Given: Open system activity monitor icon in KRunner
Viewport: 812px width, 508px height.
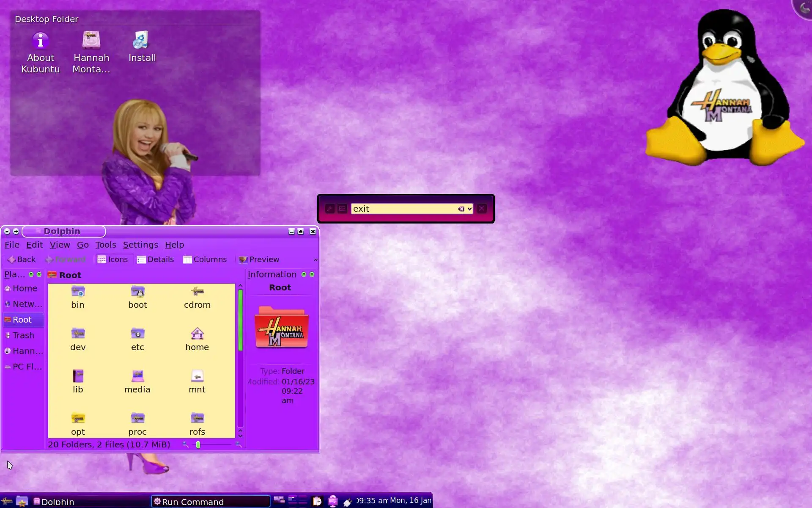Looking at the screenshot, I should point(342,209).
